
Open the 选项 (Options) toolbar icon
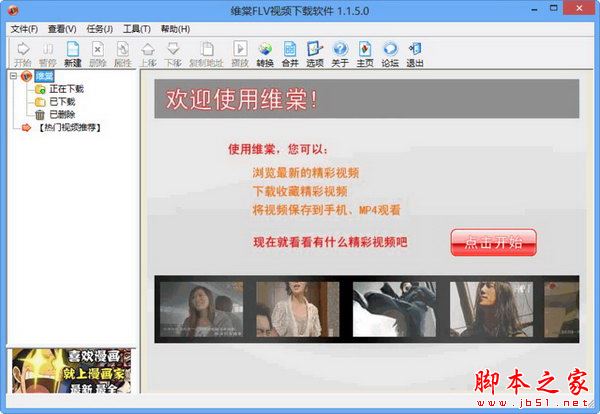click(315, 54)
